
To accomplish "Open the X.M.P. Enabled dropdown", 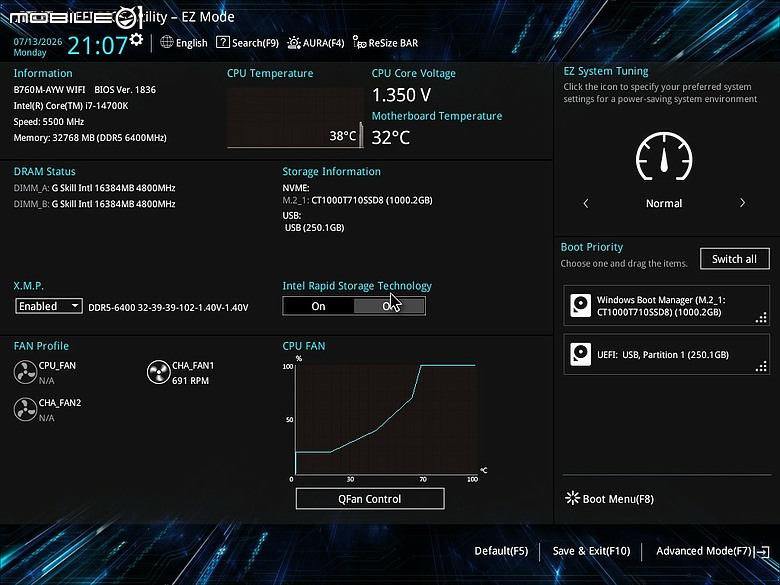I will pos(49,306).
